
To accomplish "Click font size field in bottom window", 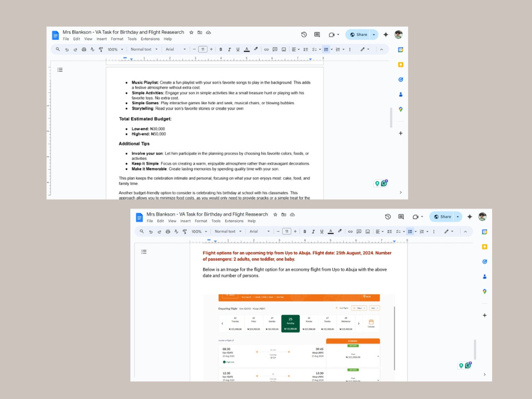I will point(287,232).
